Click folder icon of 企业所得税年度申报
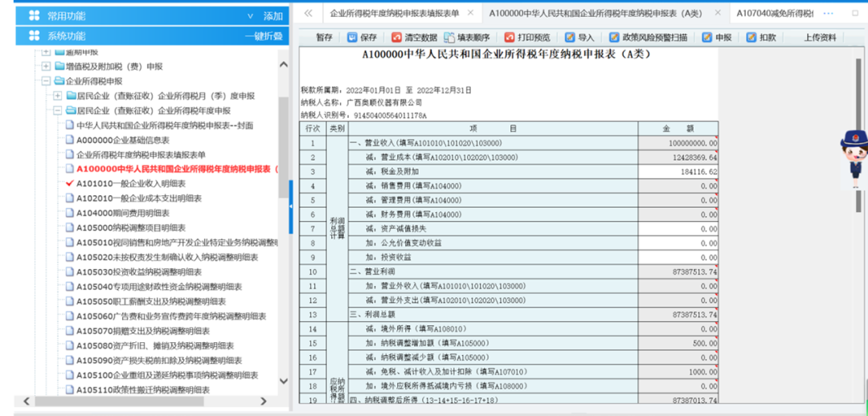The width and height of the screenshot is (868, 416). 71,110
